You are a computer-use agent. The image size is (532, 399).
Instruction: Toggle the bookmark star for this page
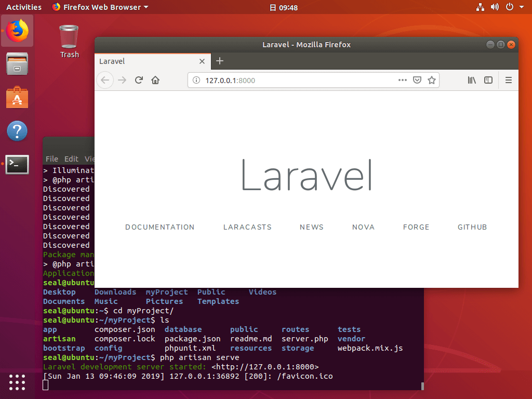tap(432, 80)
